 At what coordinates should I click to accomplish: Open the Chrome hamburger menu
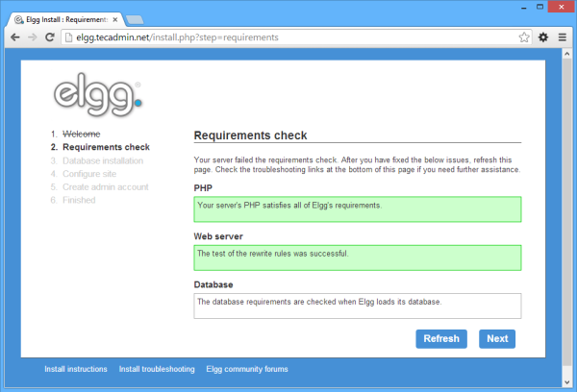click(x=563, y=37)
